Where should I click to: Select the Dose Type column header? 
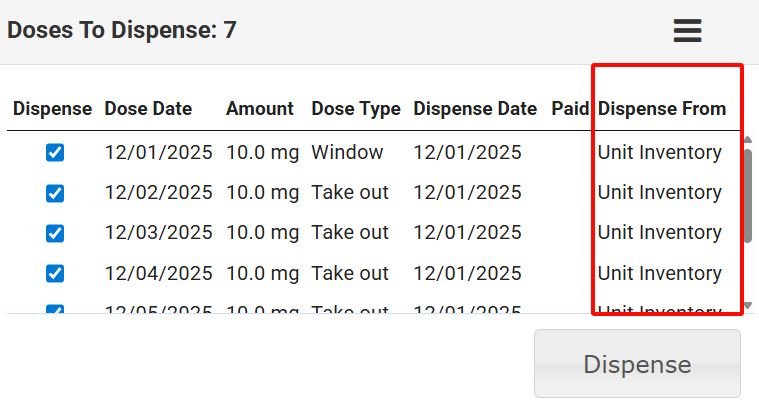click(356, 109)
